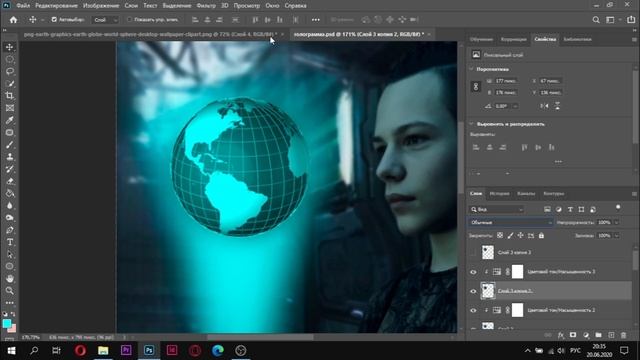
Task: Go to the Home screen icon
Action: (x=13, y=20)
